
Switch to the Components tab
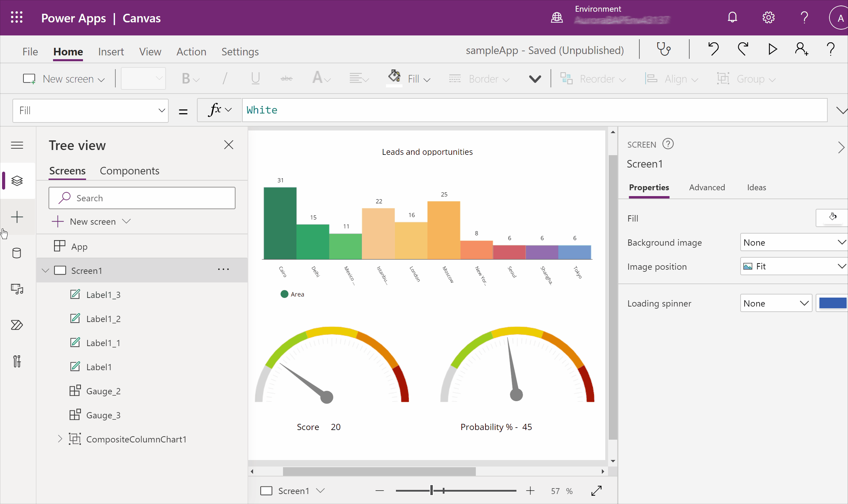(x=130, y=170)
